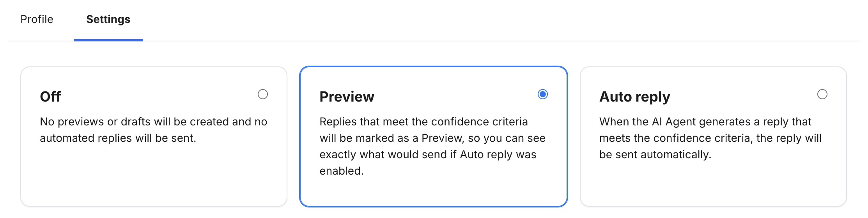Click the description starting "Replies that meet"

coord(423,122)
